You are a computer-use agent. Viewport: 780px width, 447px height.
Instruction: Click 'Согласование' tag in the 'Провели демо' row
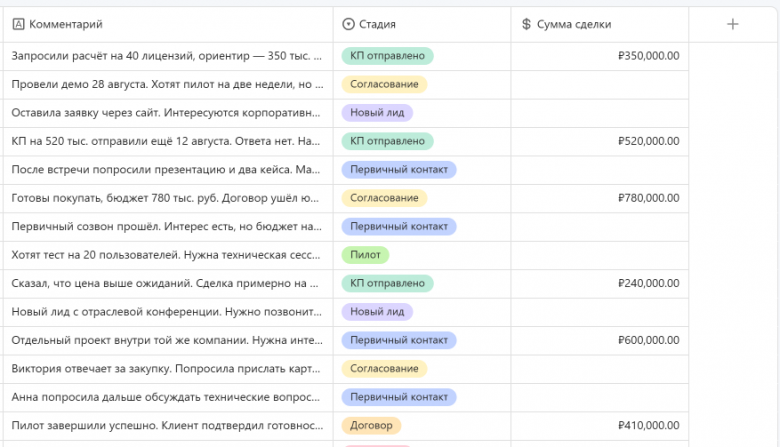pyautogui.click(x=384, y=85)
